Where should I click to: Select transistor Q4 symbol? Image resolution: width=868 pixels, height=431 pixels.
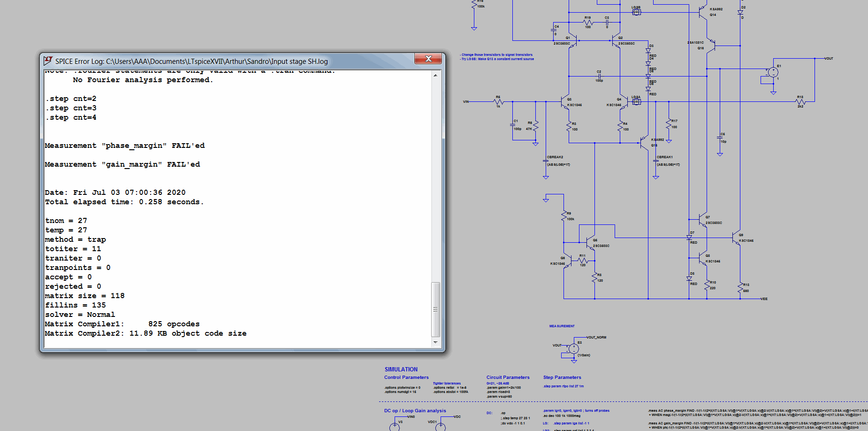[x=624, y=102]
